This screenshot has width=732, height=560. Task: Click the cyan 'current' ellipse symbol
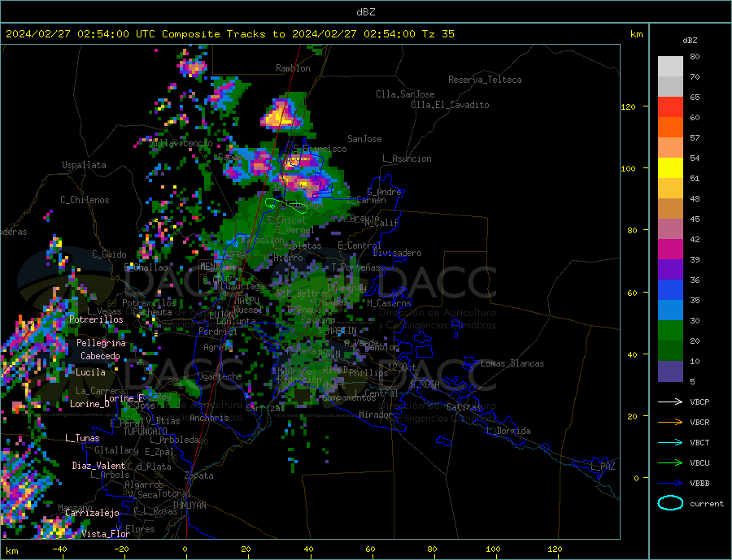point(670,503)
